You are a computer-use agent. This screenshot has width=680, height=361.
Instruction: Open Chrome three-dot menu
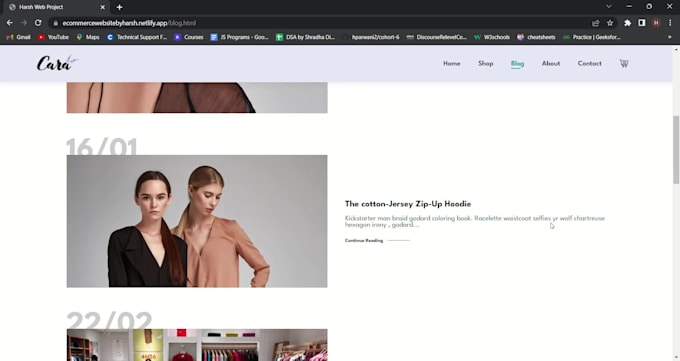(670, 23)
